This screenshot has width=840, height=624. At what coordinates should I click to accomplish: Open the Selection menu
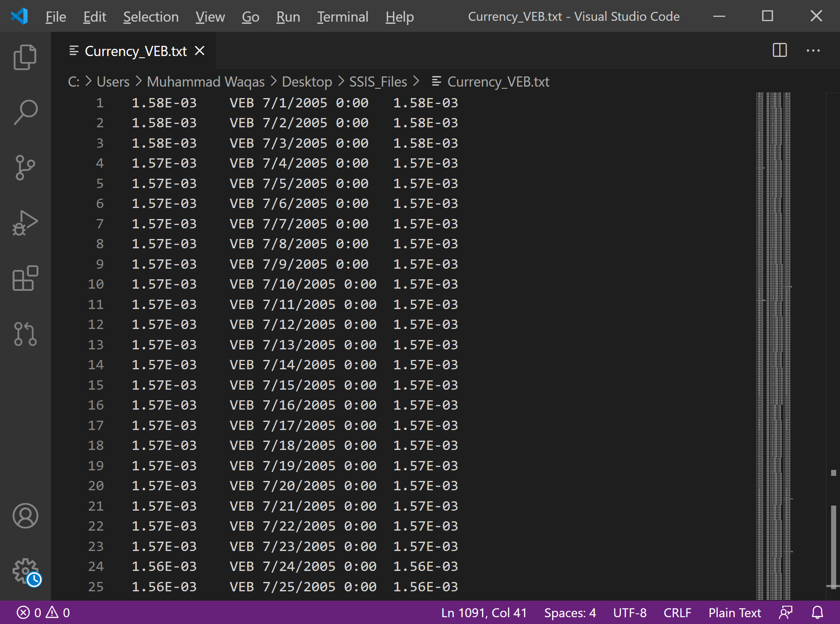(x=151, y=17)
